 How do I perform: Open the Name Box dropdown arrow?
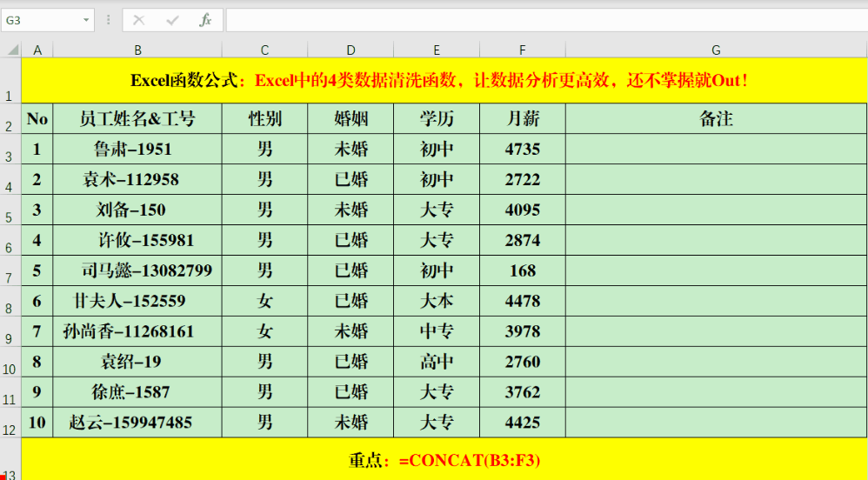pyautogui.click(x=86, y=21)
